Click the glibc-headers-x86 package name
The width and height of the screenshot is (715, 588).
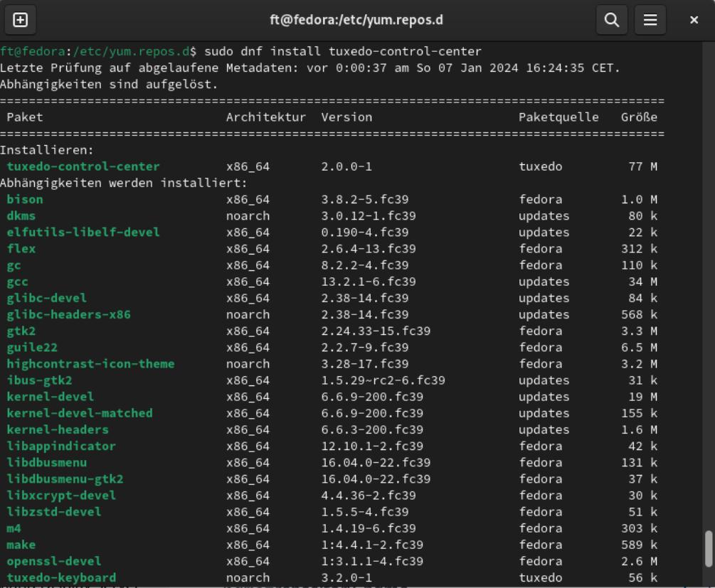coord(69,314)
